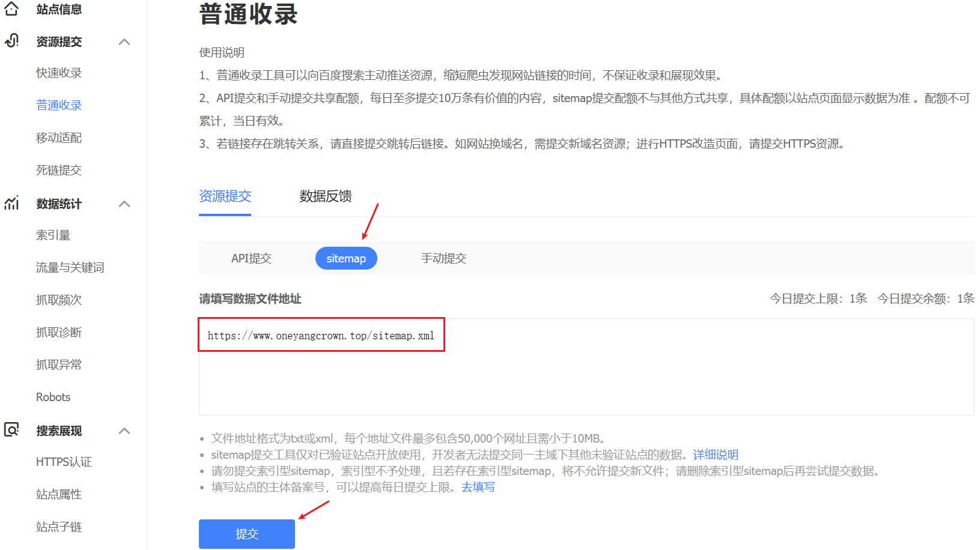This screenshot has height=550, width=980.
Task: Click the link icon beside 资源提交
Action: click(11, 41)
